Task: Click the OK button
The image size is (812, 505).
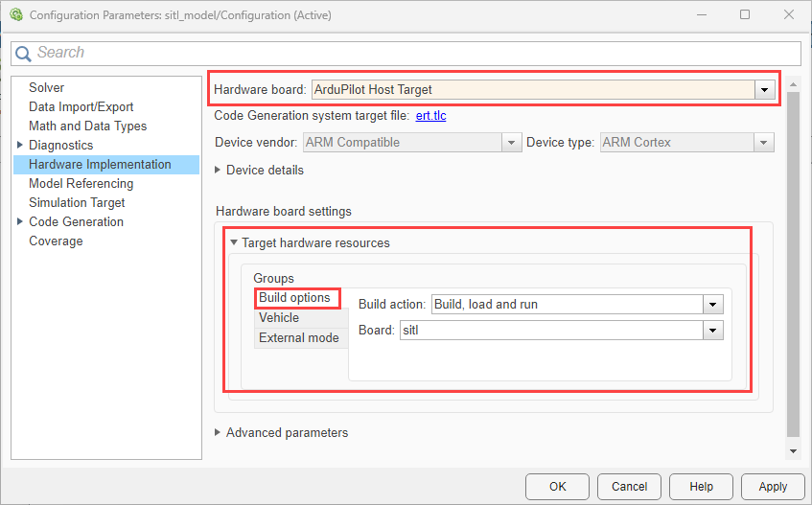Action: pos(557,487)
